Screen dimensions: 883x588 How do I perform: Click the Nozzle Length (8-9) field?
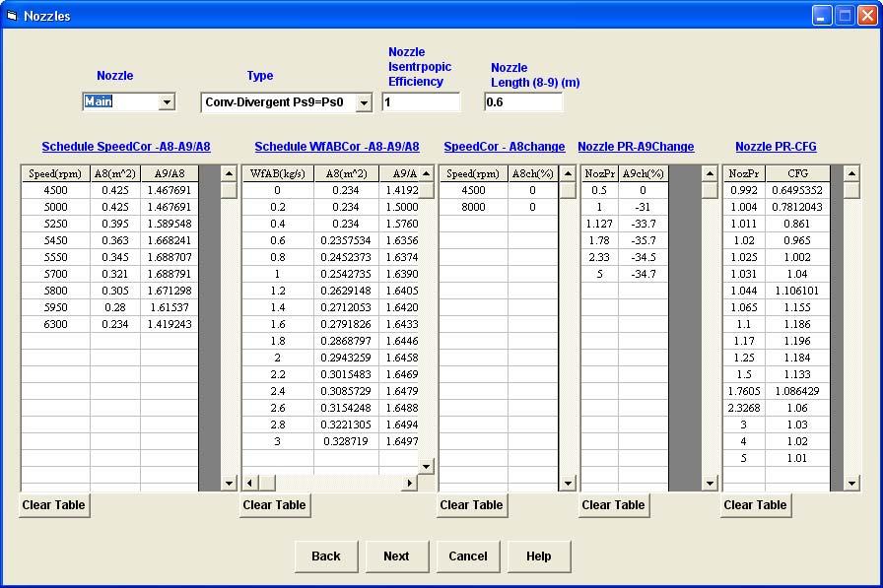click(522, 102)
